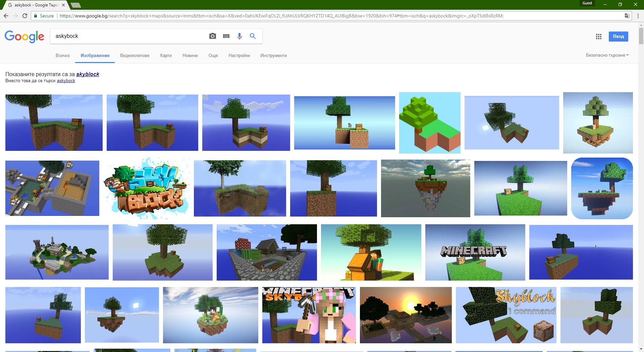Open the overhead stone fortress map image

pyautogui.click(x=52, y=188)
